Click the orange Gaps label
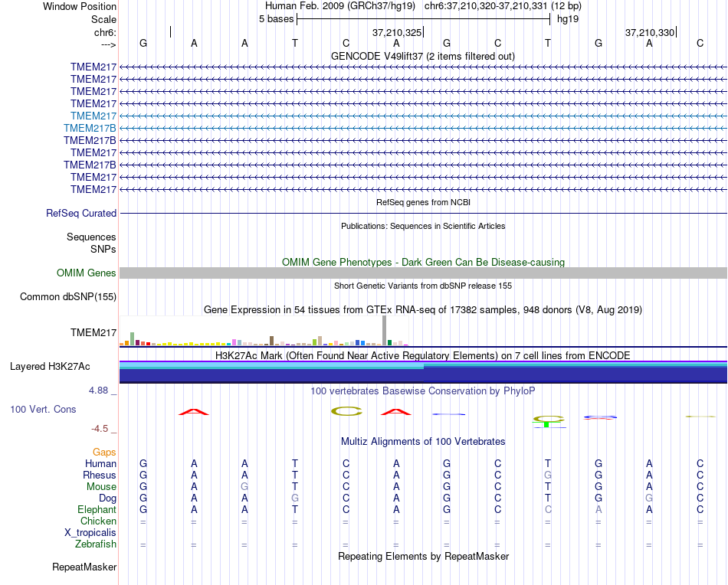This screenshot has width=728, height=585. pos(104,452)
